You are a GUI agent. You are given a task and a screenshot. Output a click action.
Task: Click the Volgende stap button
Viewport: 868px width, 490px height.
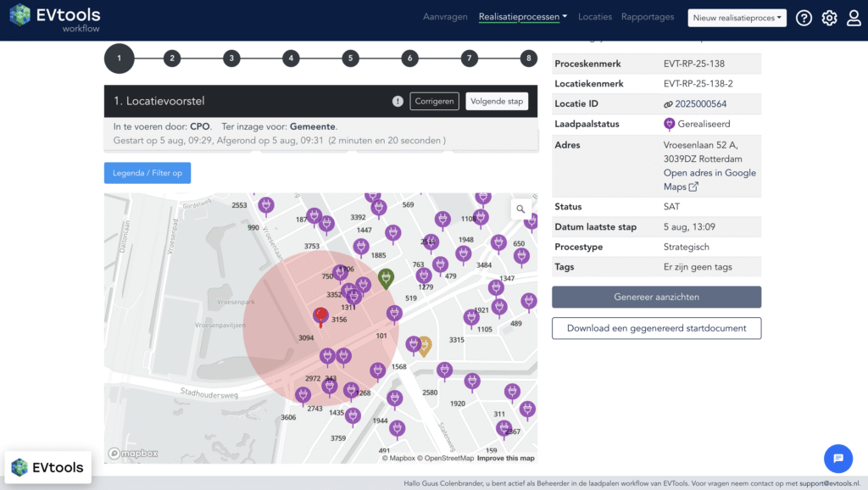(497, 101)
